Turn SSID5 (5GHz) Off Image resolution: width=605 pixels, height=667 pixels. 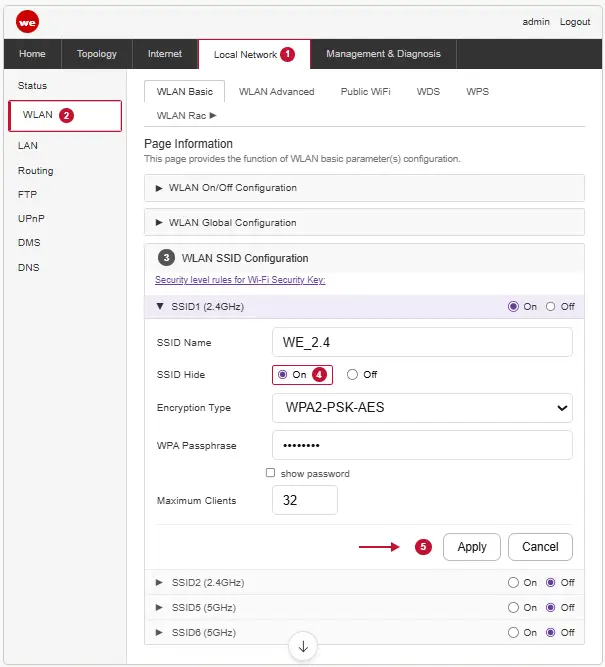(x=550, y=607)
